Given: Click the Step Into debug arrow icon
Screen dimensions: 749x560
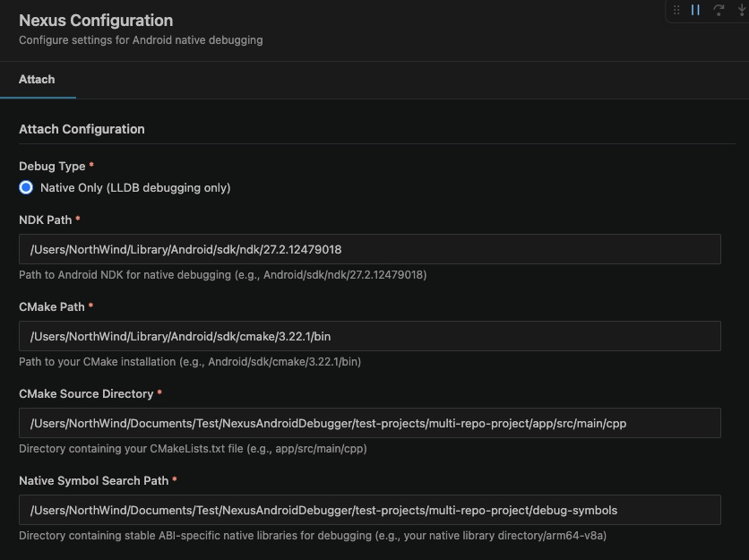Looking at the screenshot, I should pyautogui.click(x=742, y=10).
